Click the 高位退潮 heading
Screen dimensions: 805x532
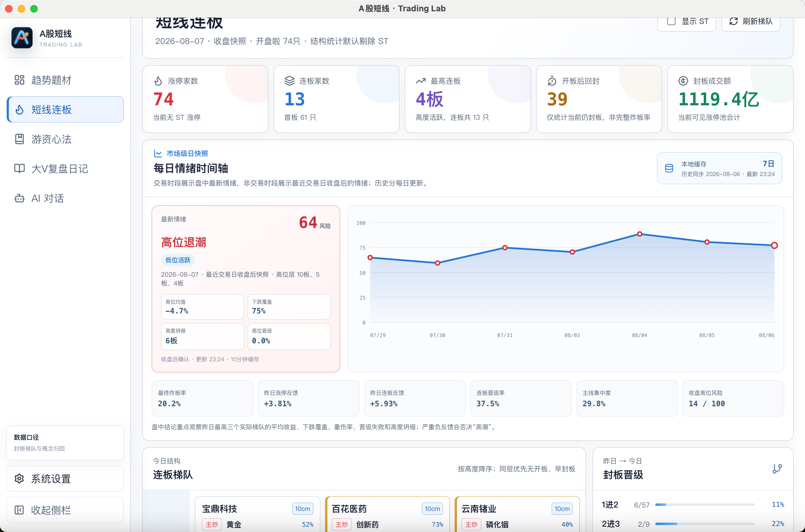click(x=184, y=242)
